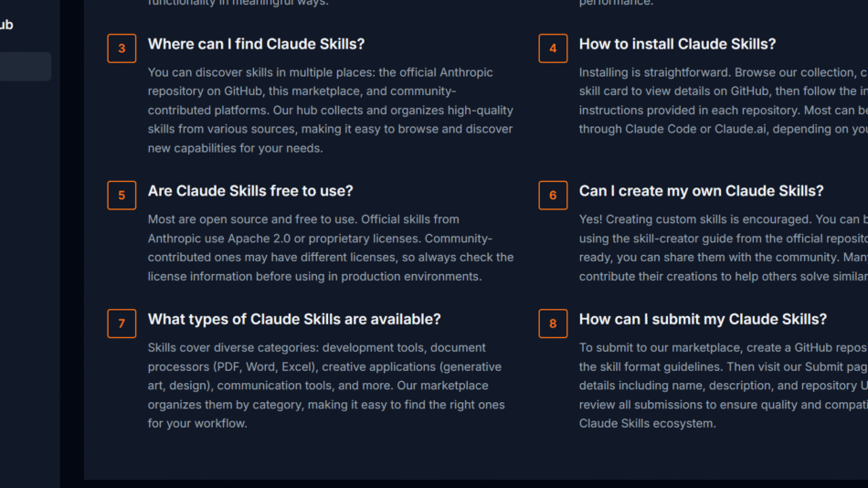Click the number 7 badge
868x488 pixels.
point(122,324)
